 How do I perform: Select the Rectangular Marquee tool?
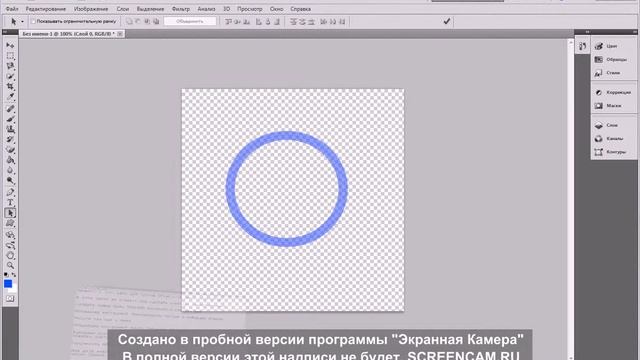tap(10, 56)
